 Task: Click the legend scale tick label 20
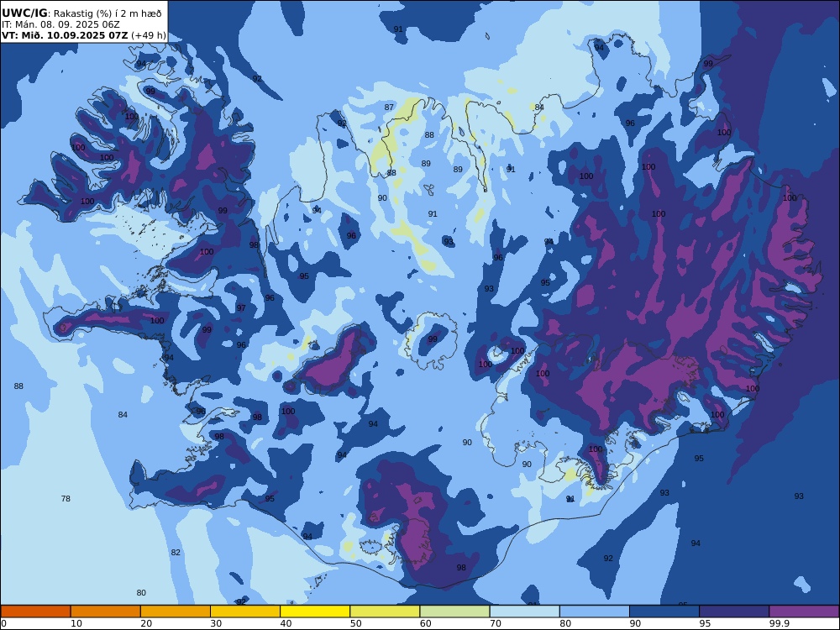click(146, 623)
